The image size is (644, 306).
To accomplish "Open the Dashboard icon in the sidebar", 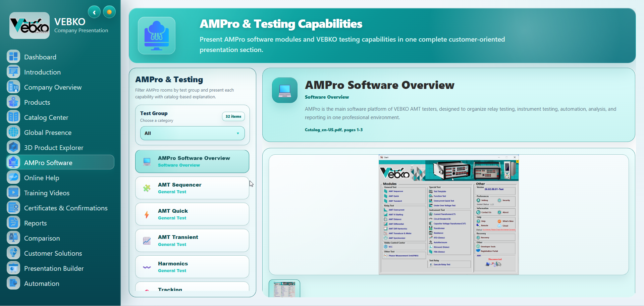I will [13, 57].
